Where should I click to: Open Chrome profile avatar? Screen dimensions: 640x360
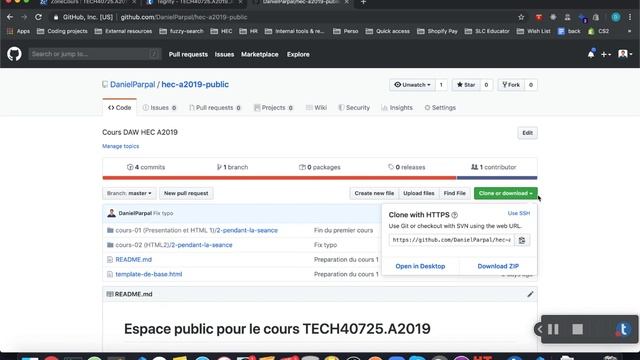(x=616, y=17)
